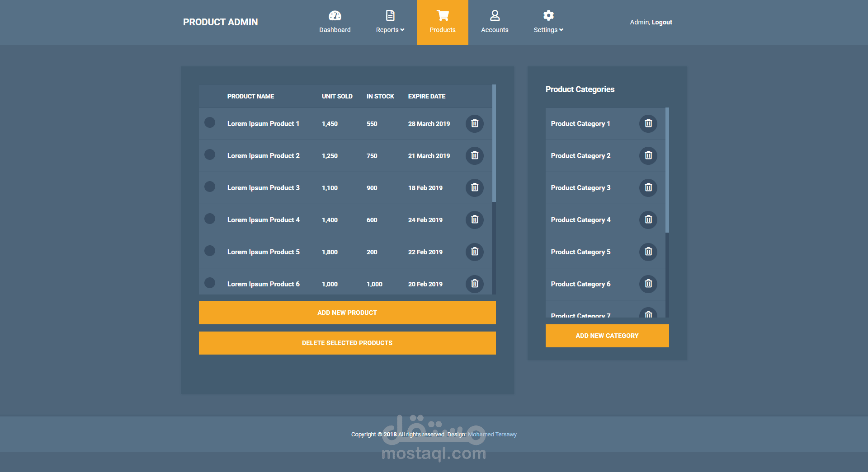
Task: Open Lorem Ipsum Product 4 name
Action: tap(263, 220)
